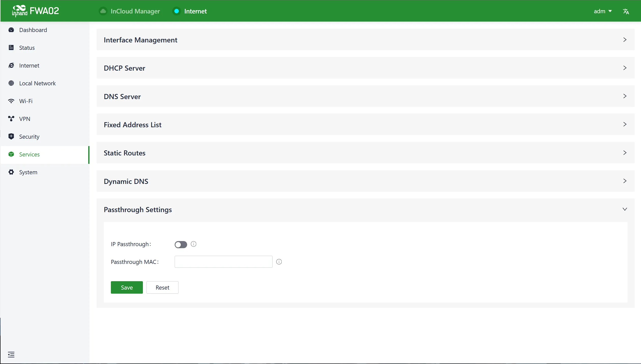Click the Reset button

[162, 288]
